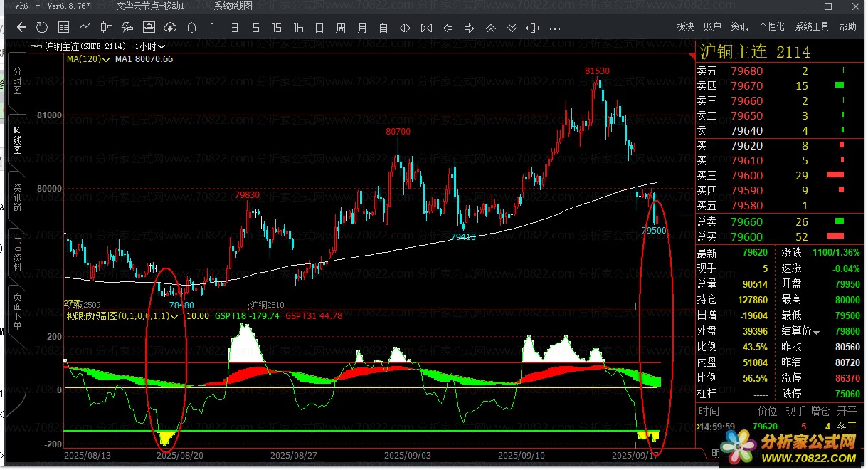This screenshot has height=470, width=868.
Task: Click the back arrow icon in toolbar
Action: pos(21,28)
